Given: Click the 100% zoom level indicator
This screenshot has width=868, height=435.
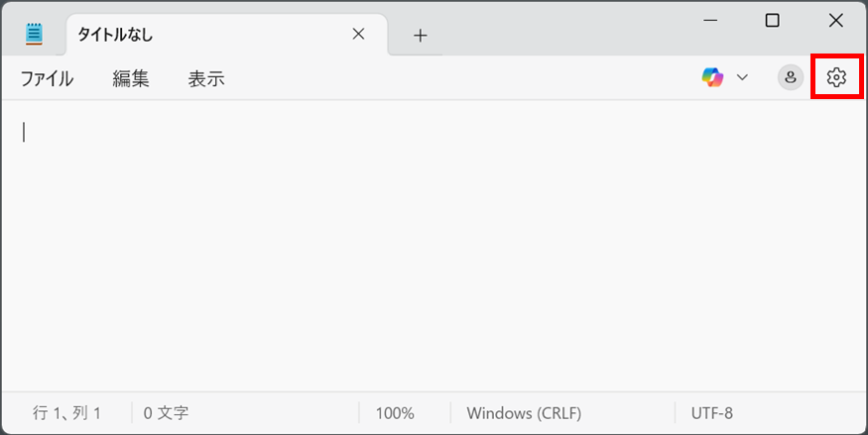Looking at the screenshot, I should (395, 413).
